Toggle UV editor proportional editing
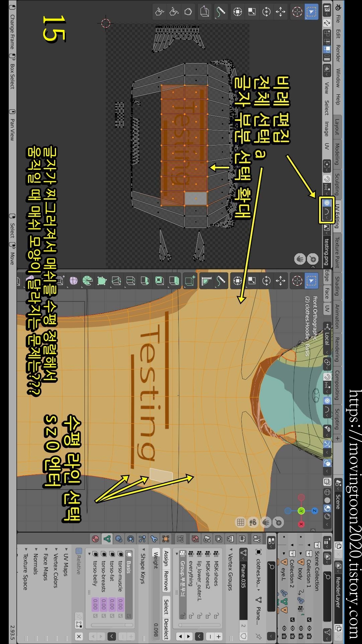 (327, 203)
